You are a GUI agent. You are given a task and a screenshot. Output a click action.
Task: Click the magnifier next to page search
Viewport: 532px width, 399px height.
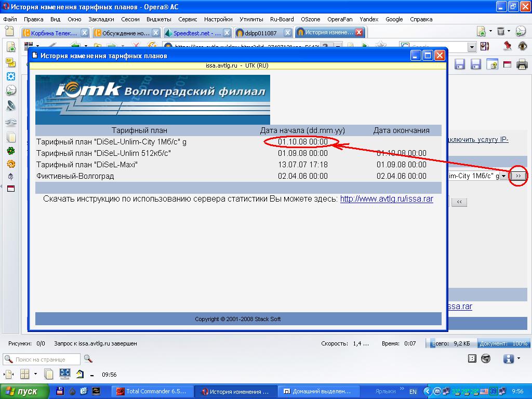click(88, 359)
